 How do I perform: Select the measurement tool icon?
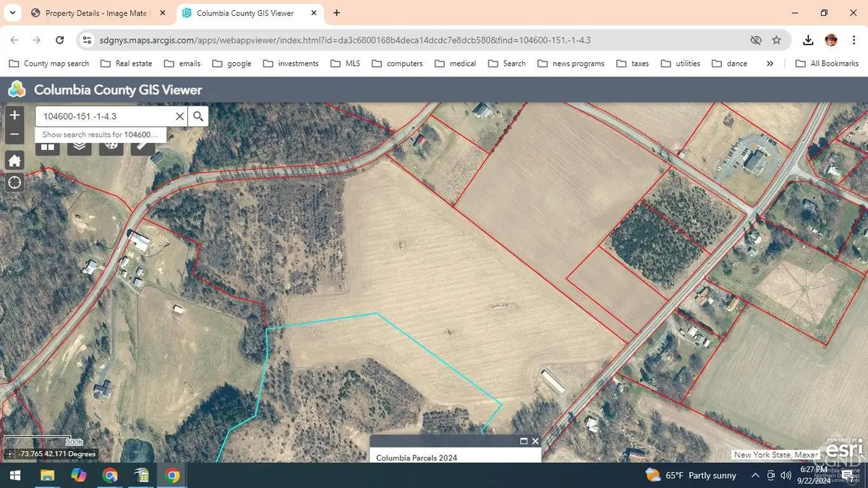click(x=142, y=145)
